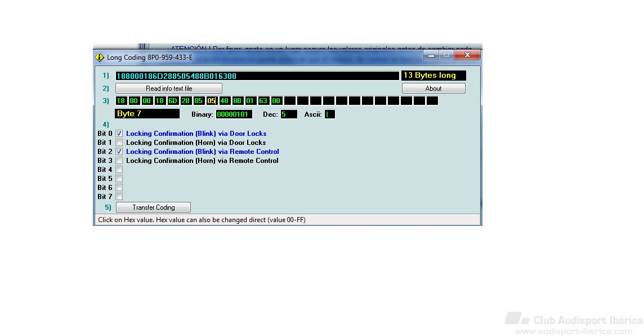Close the Long Coding window

467,55
